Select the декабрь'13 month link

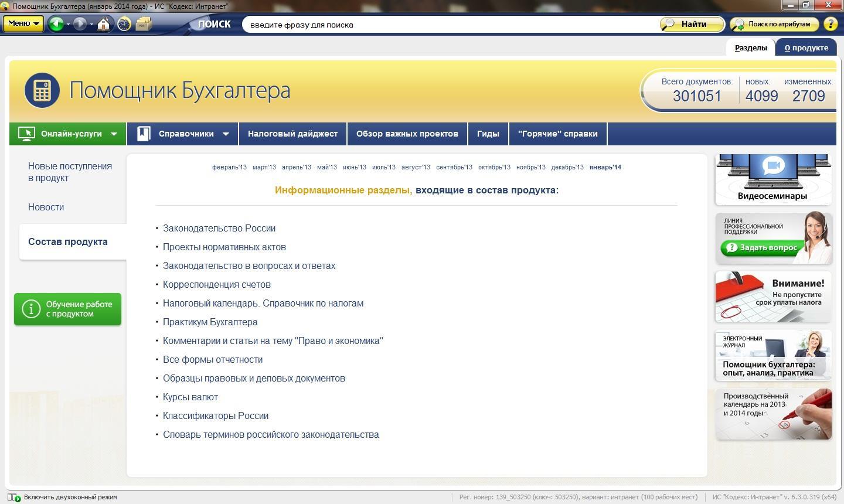click(567, 167)
